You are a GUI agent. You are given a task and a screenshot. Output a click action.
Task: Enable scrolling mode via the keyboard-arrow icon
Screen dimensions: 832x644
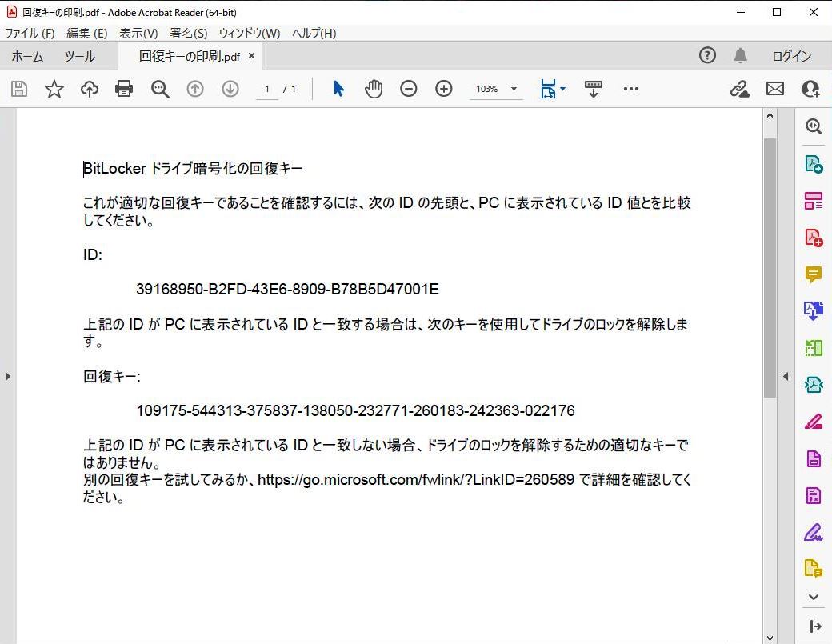(594, 89)
